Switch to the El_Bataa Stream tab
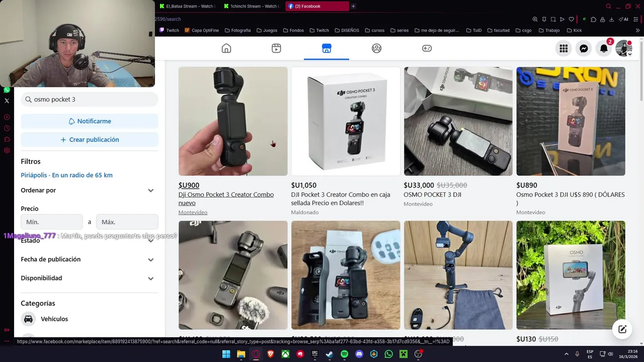The width and height of the screenshot is (644, 362). 186,6
